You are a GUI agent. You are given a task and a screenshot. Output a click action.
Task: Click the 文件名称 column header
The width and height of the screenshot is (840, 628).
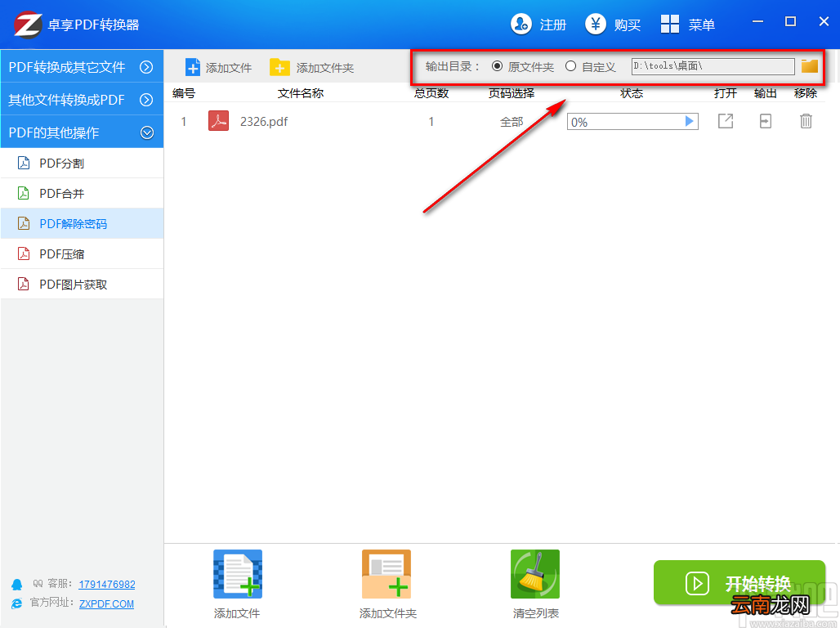(301, 93)
